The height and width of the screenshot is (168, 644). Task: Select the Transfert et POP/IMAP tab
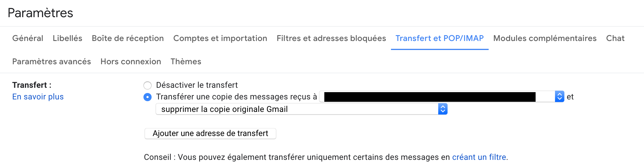440,38
